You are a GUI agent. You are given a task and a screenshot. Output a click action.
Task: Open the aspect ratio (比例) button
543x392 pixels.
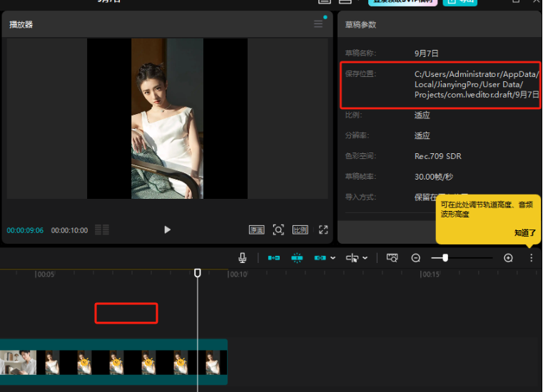[300, 229]
